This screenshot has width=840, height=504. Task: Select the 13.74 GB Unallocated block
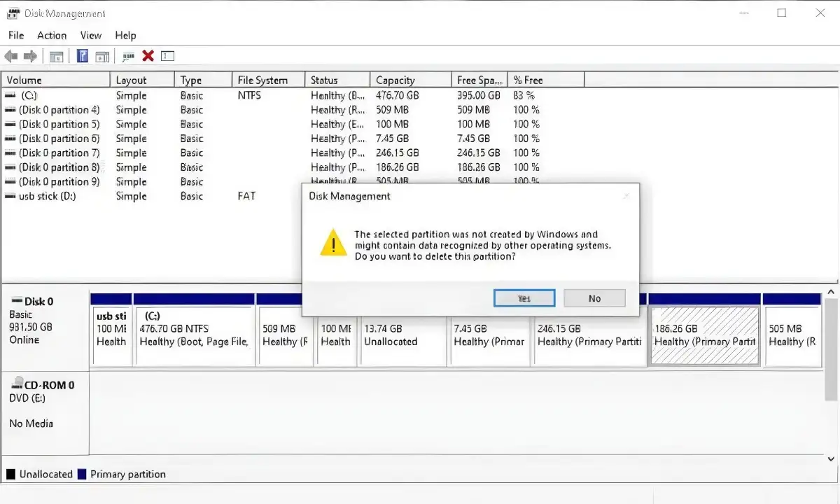(x=403, y=335)
